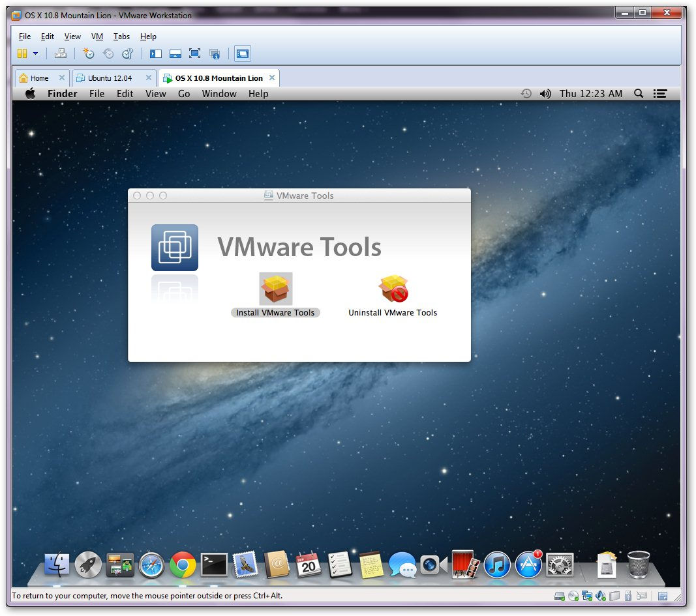Open the Finder View menu
Viewport: 696px width, 616px height.
pos(156,94)
